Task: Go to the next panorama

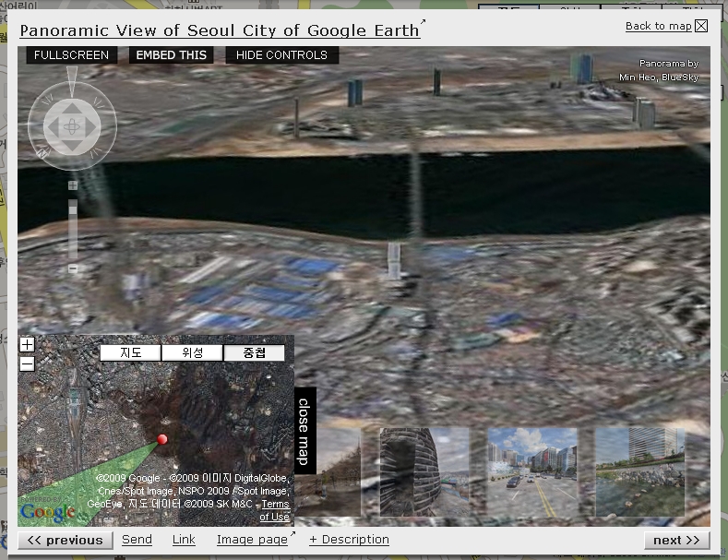Action: [x=676, y=541]
